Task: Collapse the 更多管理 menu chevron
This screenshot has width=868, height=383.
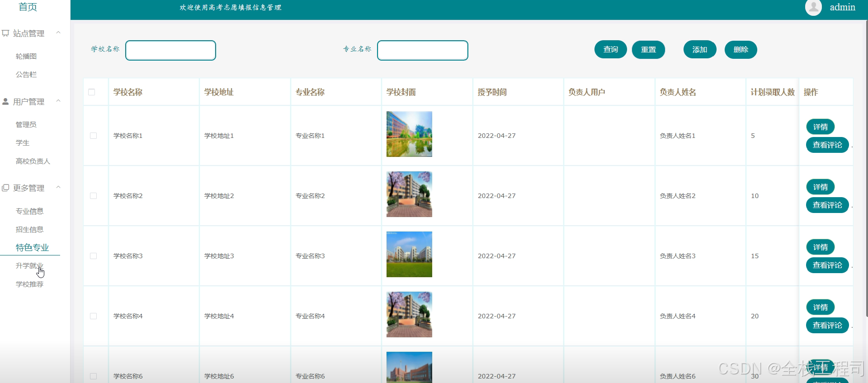Action: [58, 187]
